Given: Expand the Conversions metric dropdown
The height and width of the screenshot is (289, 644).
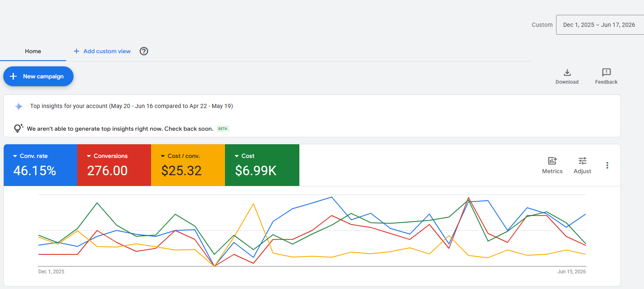Looking at the screenshot, I should 89,156.
